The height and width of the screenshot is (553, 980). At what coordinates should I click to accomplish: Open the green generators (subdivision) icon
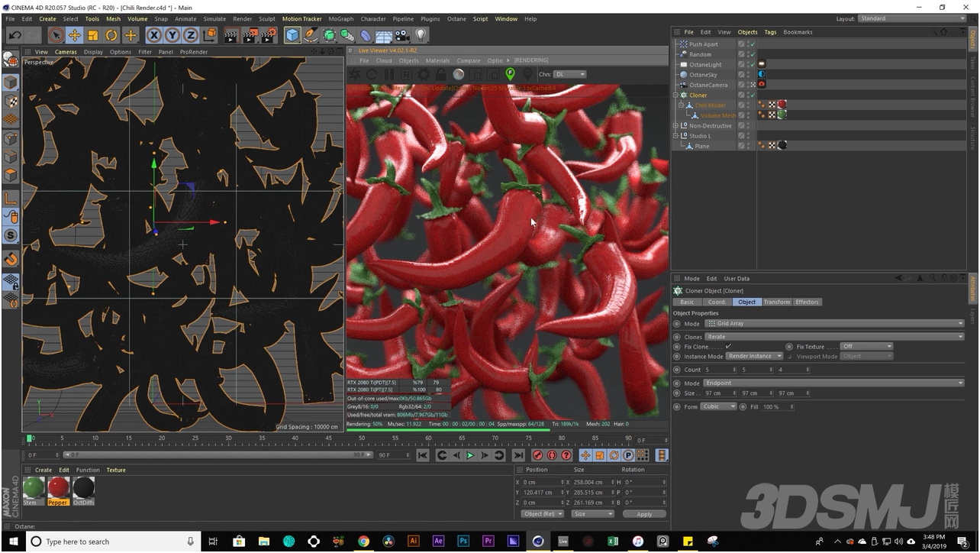[x=329, y=35]
